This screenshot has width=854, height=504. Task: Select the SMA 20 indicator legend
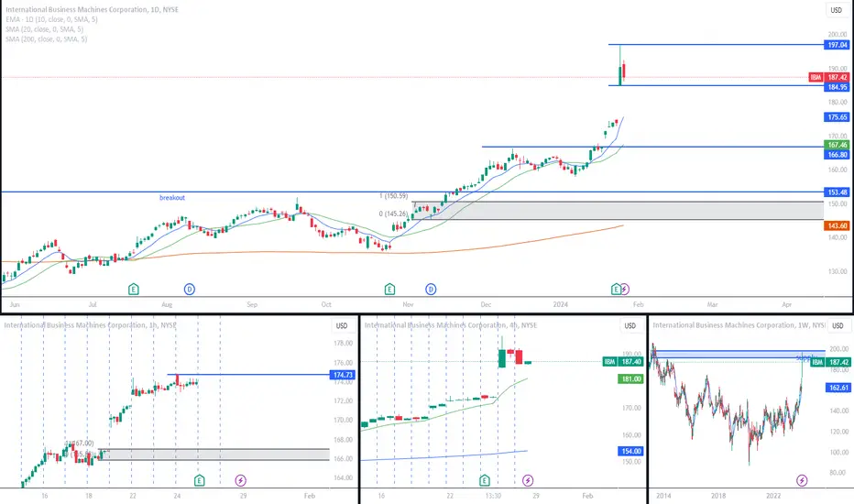pos(45,29)
